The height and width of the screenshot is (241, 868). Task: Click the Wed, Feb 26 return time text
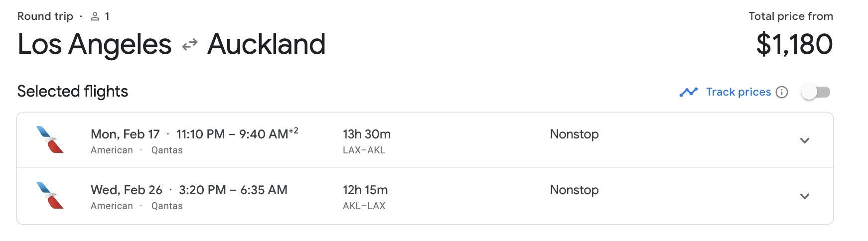pyautogui.click(x=233, y=190)
